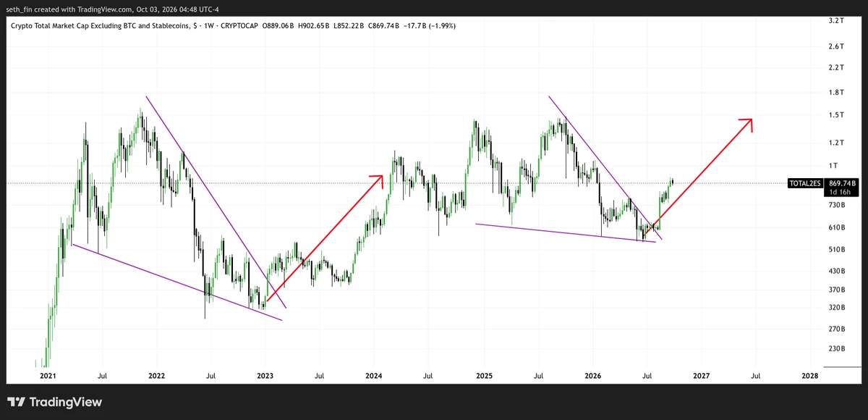Click the Jul label between 2021 and 2022
Screen dimensions: 868x420
tap(102, 377)
